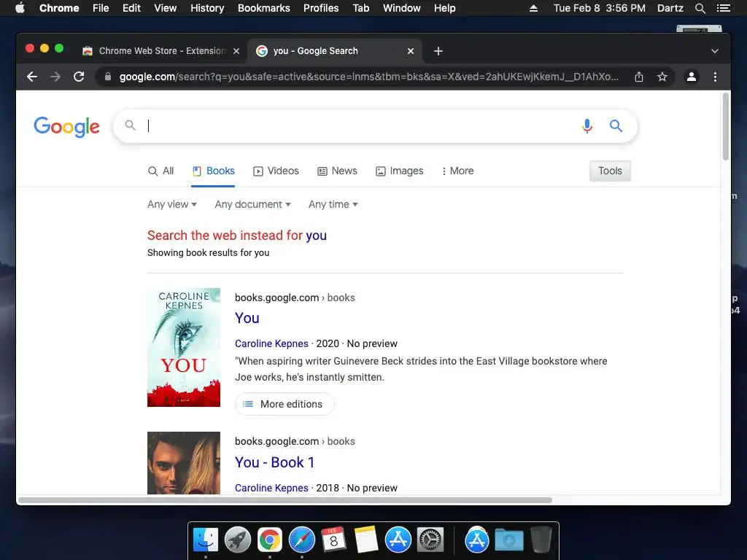Open Safari from the Dock
The image size is (747, 560).
pos(301,540)
